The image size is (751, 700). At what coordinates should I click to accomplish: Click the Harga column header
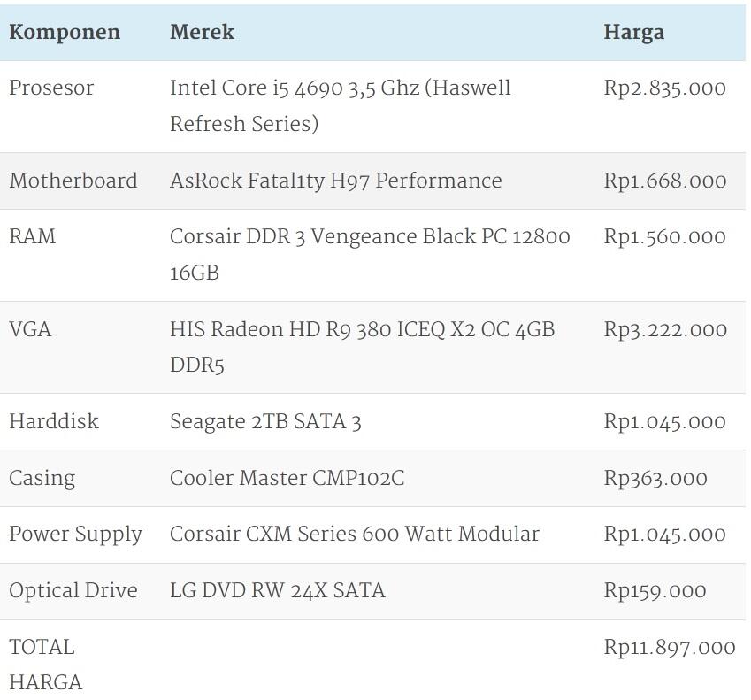[633, 33]
